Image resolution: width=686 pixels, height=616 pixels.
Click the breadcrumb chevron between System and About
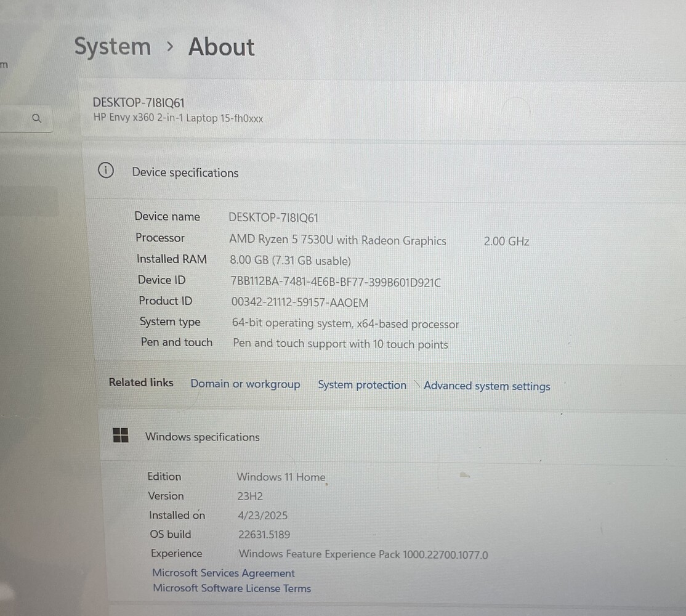[170, 47]
